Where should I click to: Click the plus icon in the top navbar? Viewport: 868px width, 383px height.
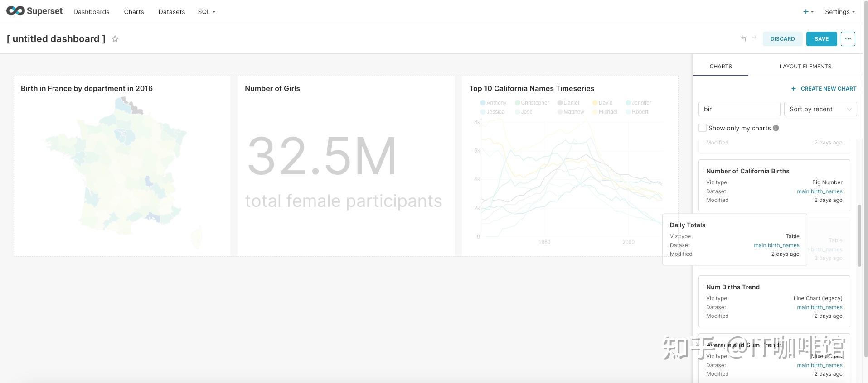806,12
